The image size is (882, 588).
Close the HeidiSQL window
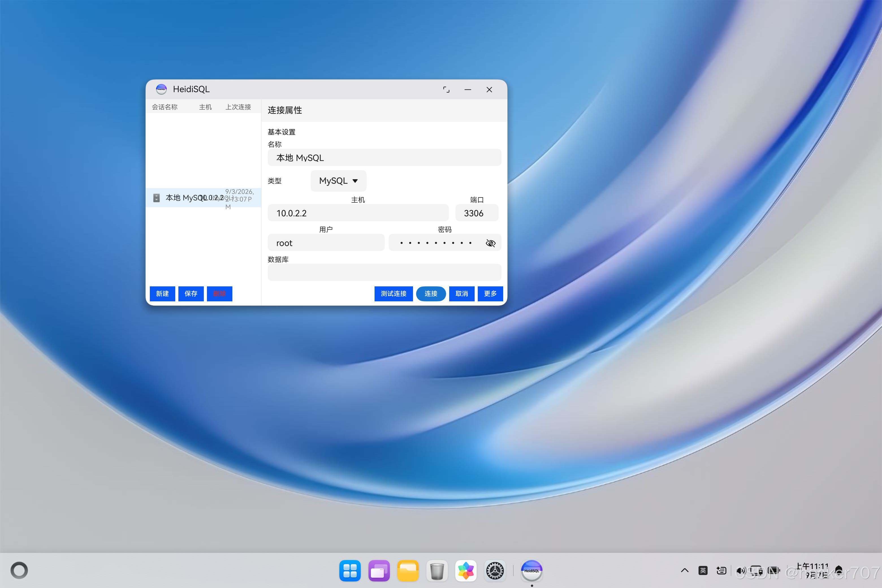click(489, 90)
